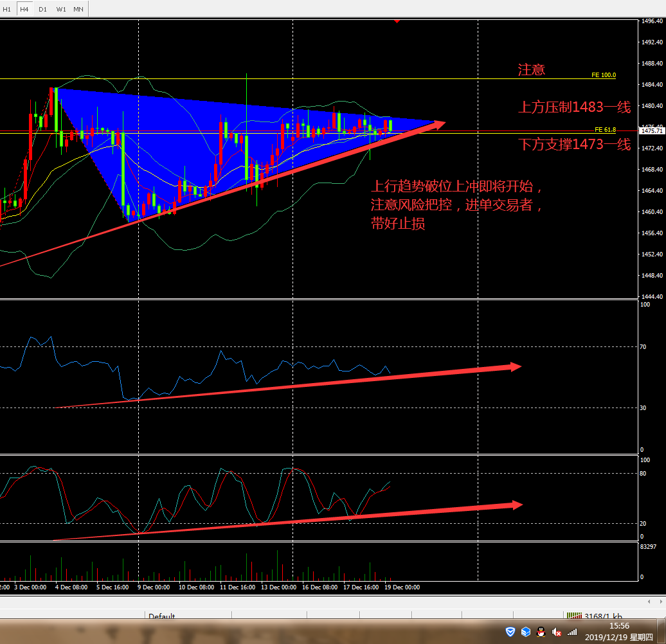Click the volume scale value 83297
The height and width of the screenshot is (644, 666).
pyautogui.click(x=648, y=547)
